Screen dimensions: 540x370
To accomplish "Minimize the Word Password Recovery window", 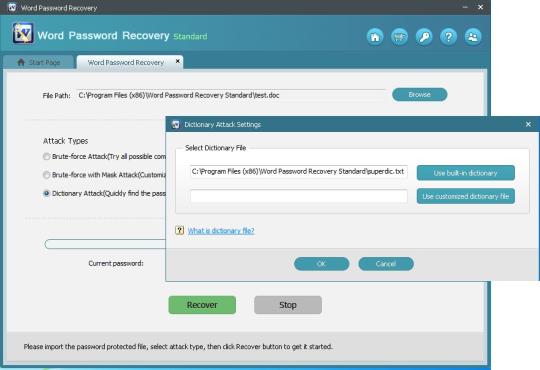I will pos(465,7).
